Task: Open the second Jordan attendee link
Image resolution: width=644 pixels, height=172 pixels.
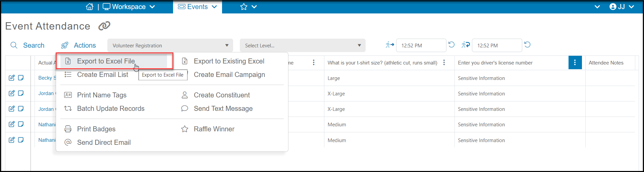Action: pos(47,109)
